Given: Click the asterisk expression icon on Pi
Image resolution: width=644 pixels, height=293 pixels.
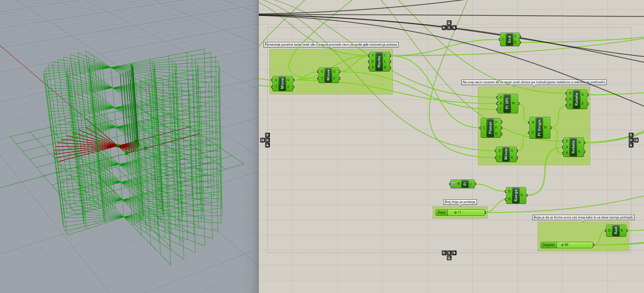Looking at the screenshot, I should [453, 184].
